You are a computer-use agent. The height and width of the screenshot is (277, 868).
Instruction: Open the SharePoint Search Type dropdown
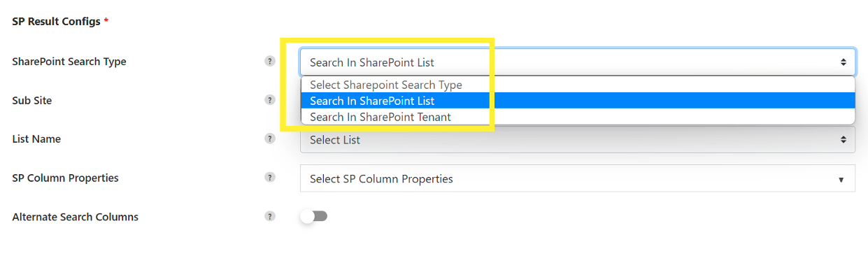(578, 62)
